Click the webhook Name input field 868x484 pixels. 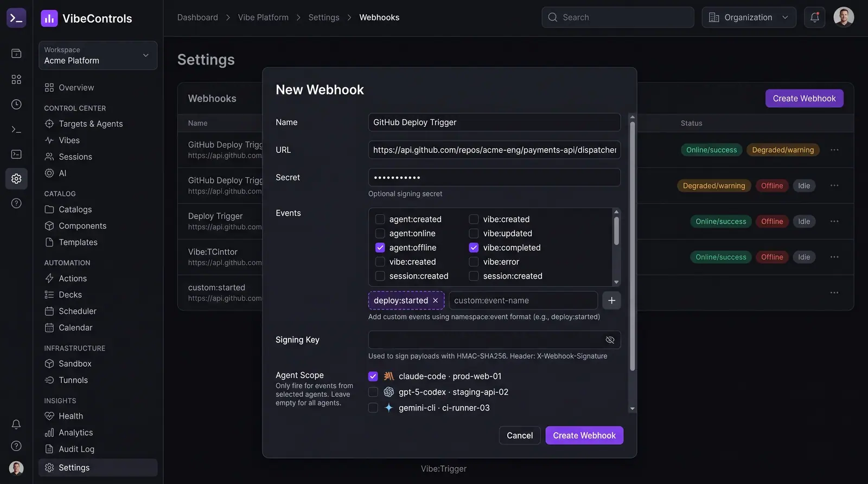(494, 122)
